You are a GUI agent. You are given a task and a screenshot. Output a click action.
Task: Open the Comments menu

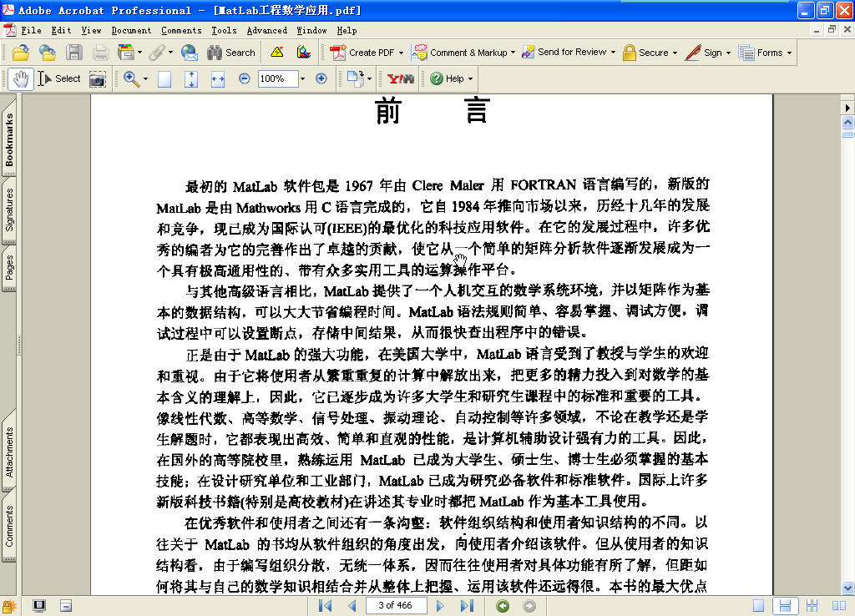[181, 31]
